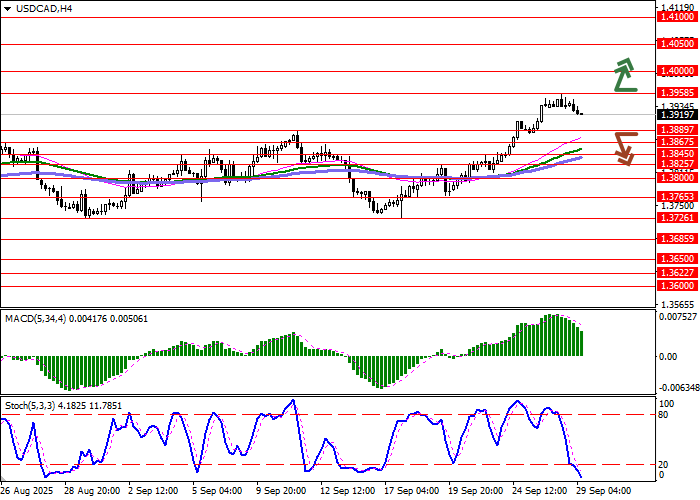Click the USDCAD,H4 chart title
Screen dimensions: 700x500
(x=37, y=9)
